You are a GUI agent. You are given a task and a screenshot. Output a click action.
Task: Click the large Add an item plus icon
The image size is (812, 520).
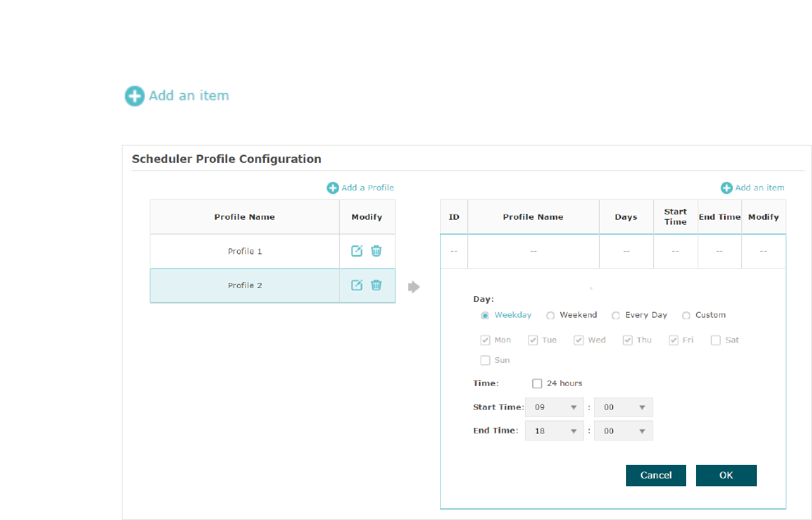click(135, 96)
